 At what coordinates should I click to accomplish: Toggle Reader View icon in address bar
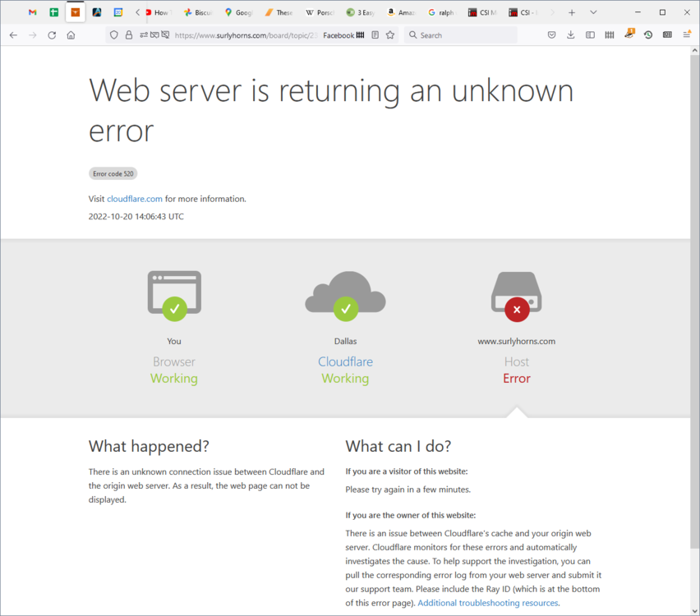(375, 35)
